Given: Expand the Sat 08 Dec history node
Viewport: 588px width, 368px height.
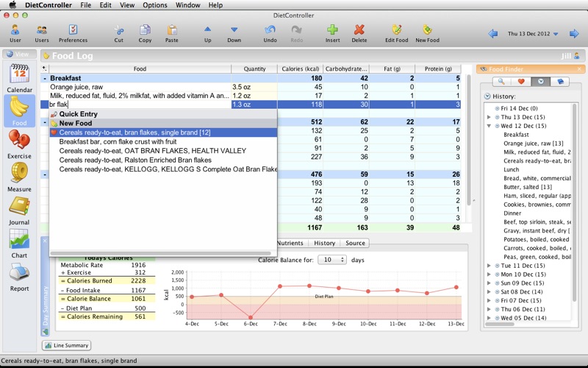Looking at the screenshot, I should pyautogui.click(x=489, y=291).
